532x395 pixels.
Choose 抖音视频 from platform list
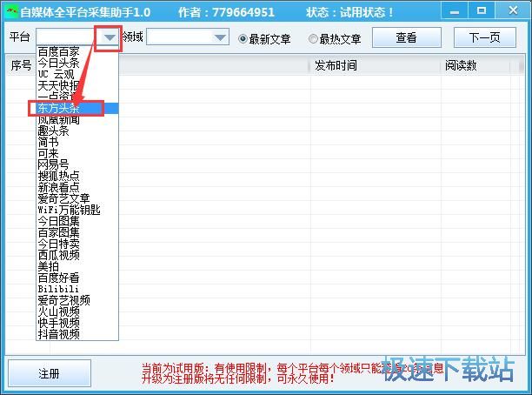(x=77, y=334)
